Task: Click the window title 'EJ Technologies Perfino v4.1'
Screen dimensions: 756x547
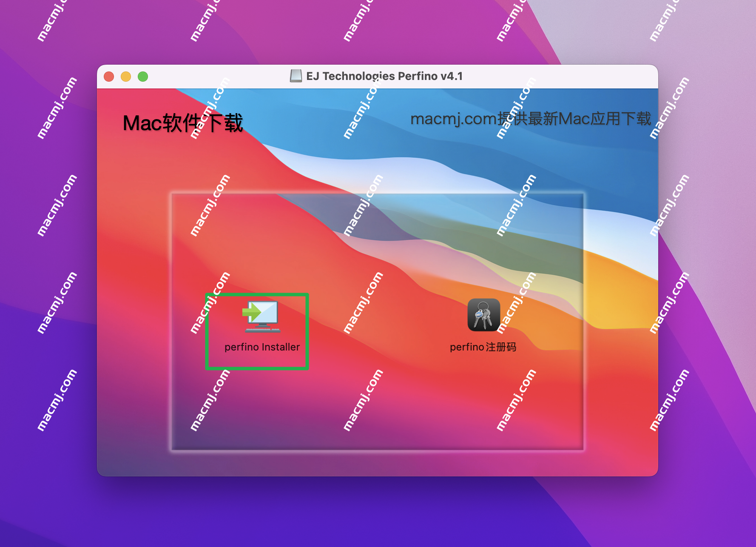Action: tap(384, 76)
